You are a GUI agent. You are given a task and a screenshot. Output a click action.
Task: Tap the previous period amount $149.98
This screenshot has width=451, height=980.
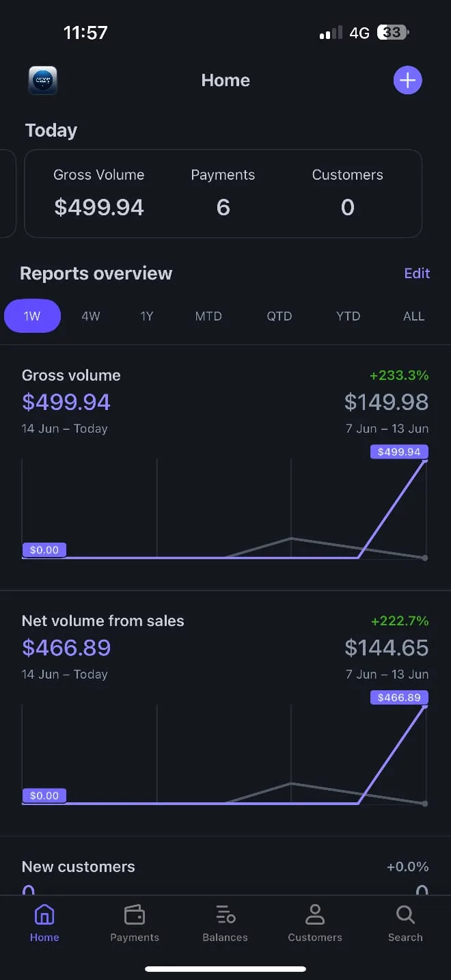point(386,402)
